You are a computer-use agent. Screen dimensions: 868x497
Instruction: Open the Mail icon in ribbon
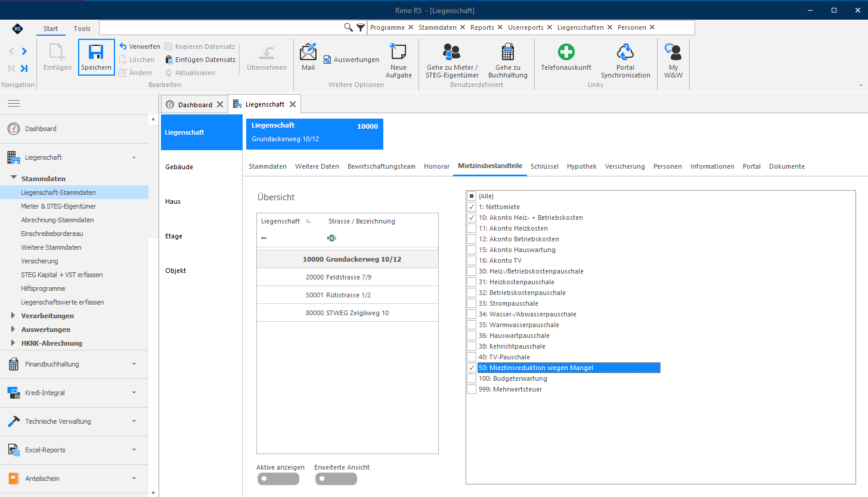click(x=308, y=52)
